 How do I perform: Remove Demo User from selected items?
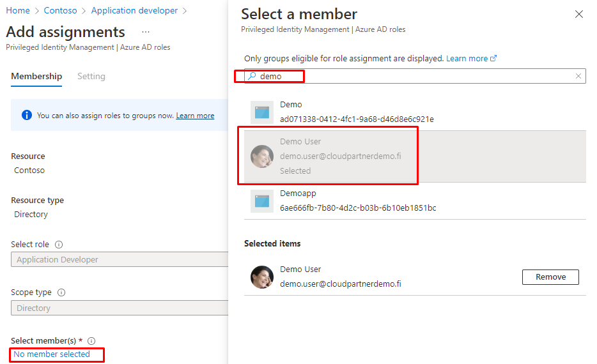click(550, 277)
